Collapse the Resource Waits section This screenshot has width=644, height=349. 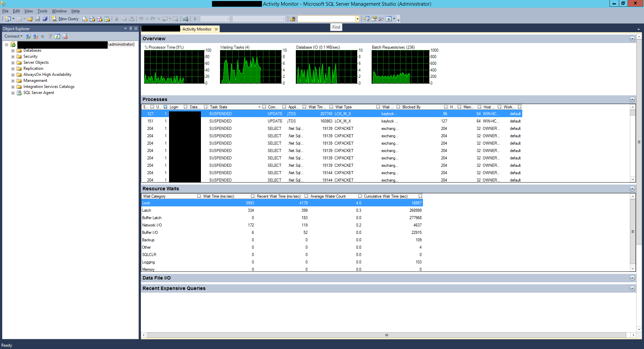point(632,189)
